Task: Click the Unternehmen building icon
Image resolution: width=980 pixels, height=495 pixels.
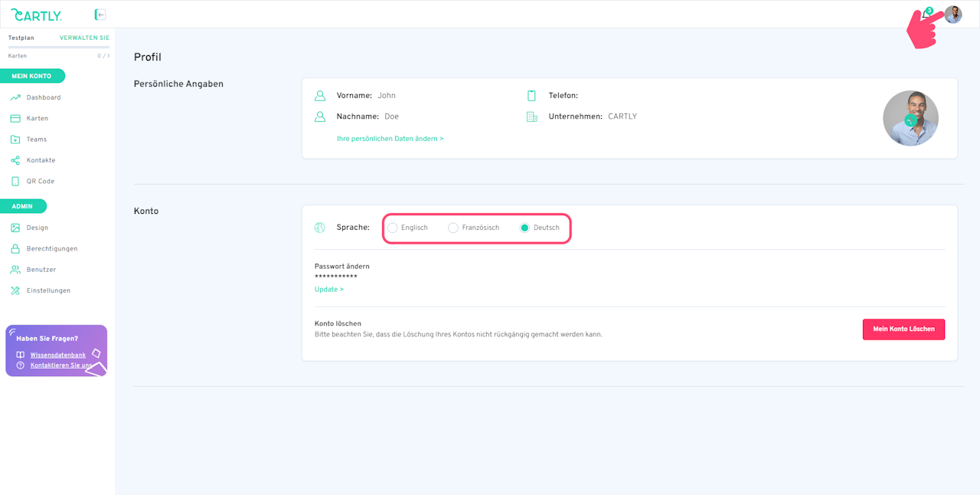Action: (531, 116)
